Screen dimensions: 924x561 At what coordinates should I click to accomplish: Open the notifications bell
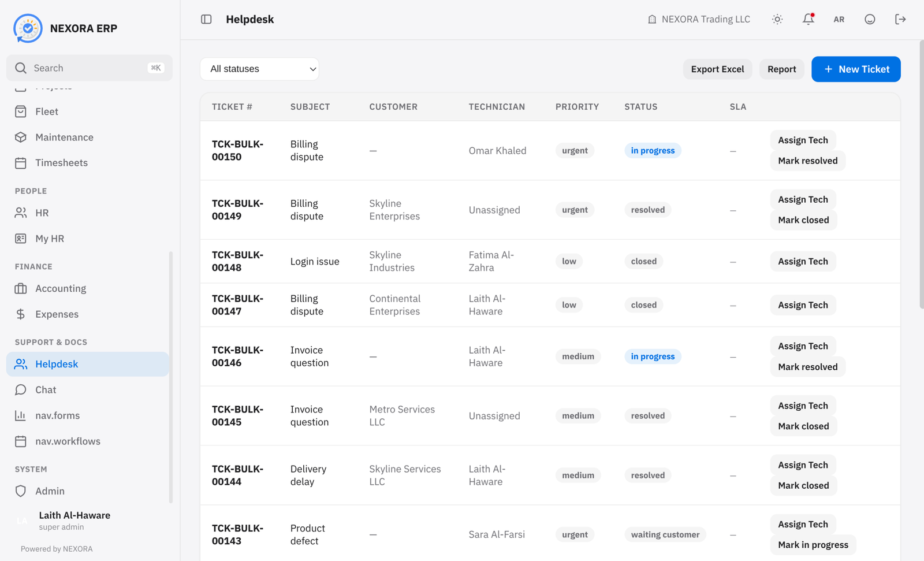[x=808, y=19]
